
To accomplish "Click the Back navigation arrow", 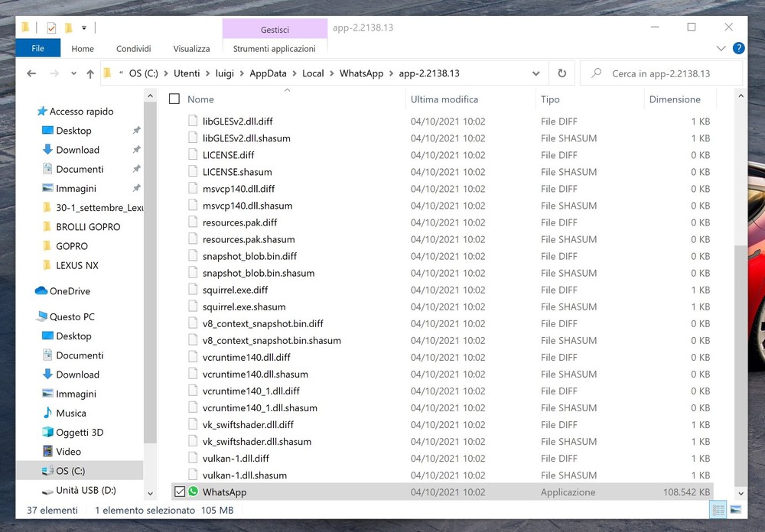I will pyautogui.click(x=31, y=73).
